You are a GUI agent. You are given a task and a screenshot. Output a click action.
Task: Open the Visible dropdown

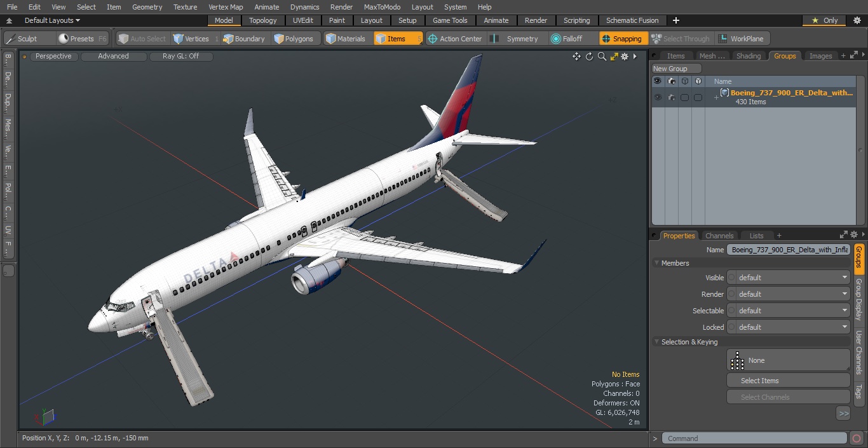(x=788, y=278)
